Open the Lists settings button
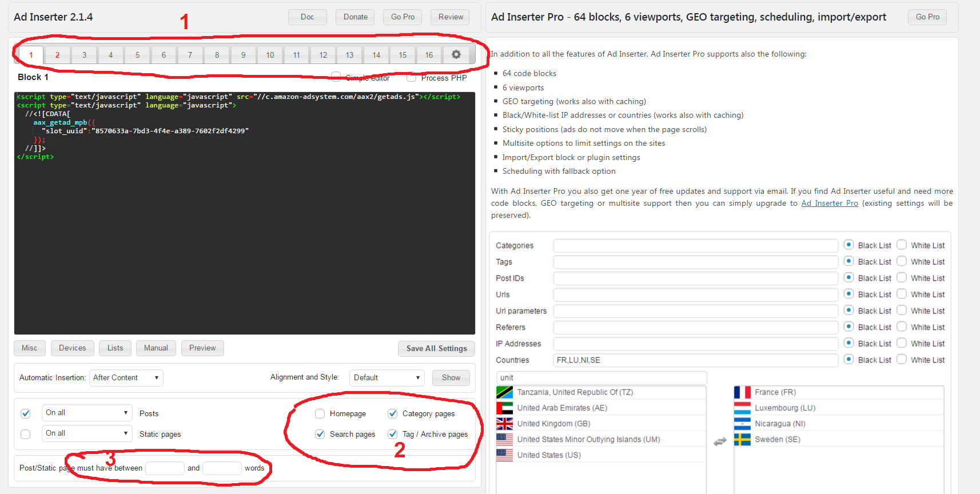Viewport: 980px width, 494px height. (115, 348)
